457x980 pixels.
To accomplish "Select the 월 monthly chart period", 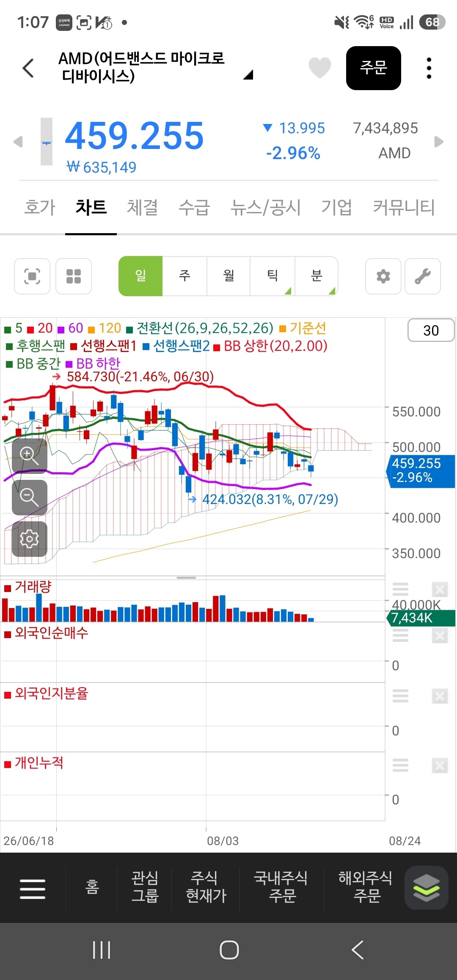I will coord(228,276).
